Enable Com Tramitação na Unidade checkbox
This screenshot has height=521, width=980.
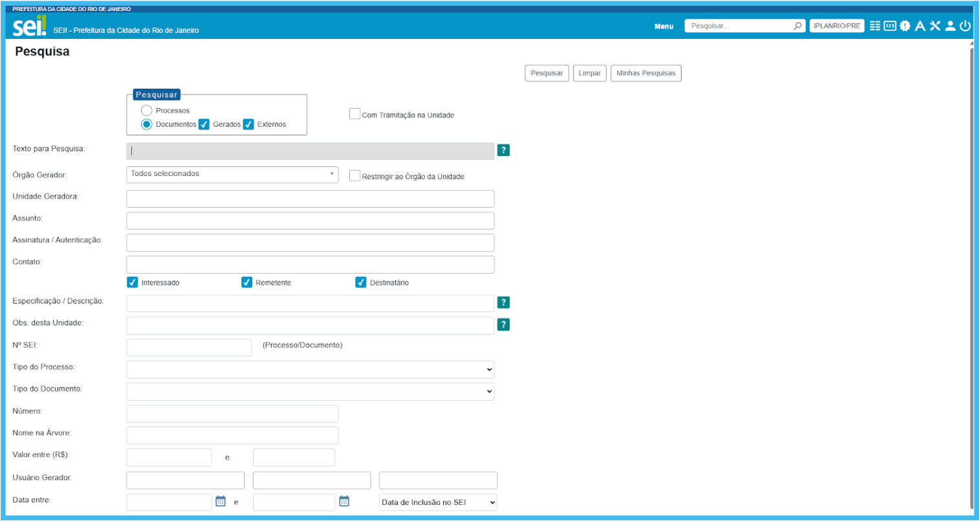coord(354,114)
